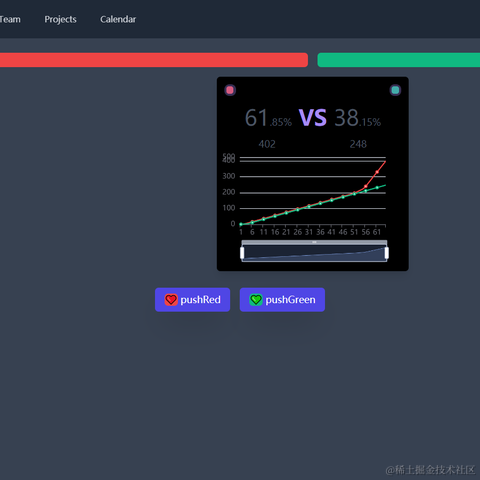Click the red heart icon on pushRed
Screen dimensions: 480x480
171,300
